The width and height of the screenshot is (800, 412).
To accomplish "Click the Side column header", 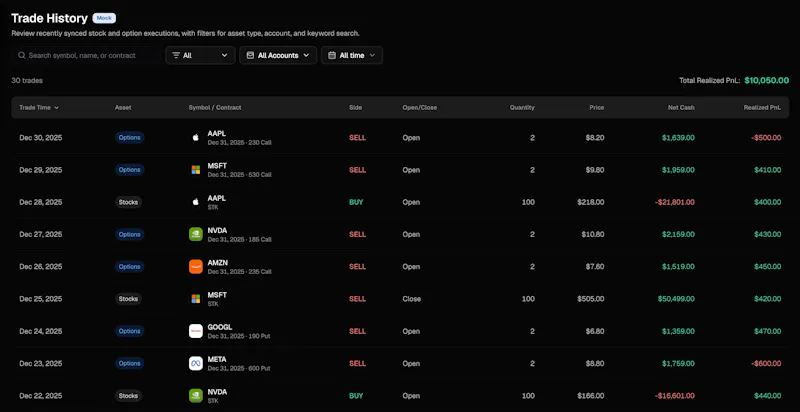I will coord(355,108).
